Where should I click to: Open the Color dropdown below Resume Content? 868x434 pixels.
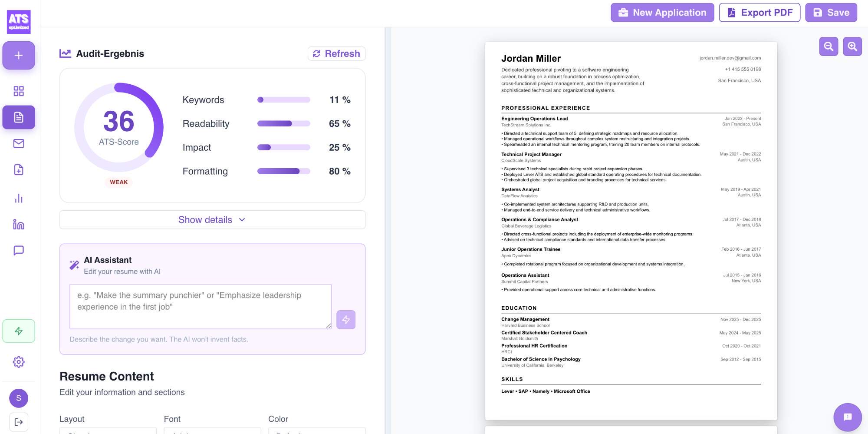click(317, 431)
